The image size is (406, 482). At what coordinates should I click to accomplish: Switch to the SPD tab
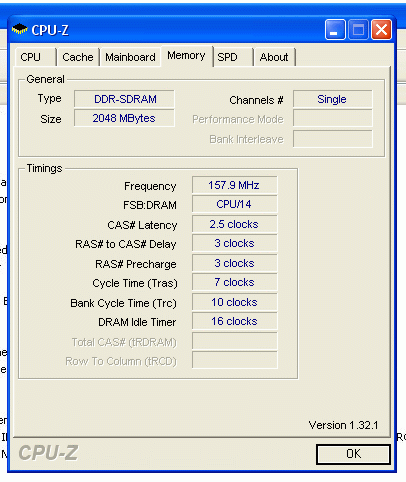coord(233,57)
